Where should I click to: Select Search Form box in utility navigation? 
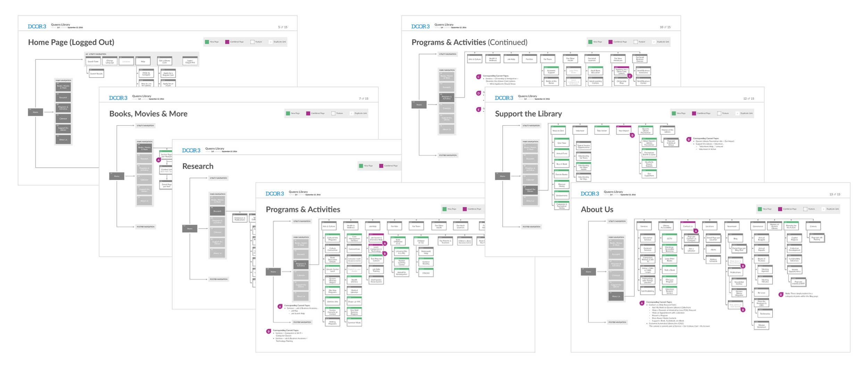point(93,62)
